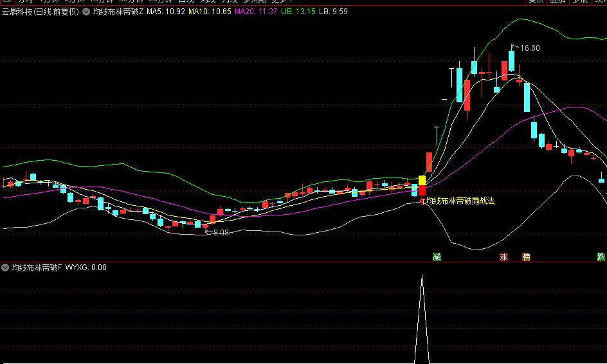
Task: Click the brown 榜 event marker
Action: 526,257
